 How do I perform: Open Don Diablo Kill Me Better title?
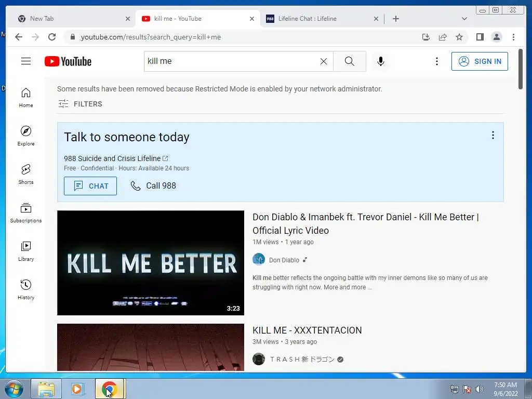tap(366, 223)
